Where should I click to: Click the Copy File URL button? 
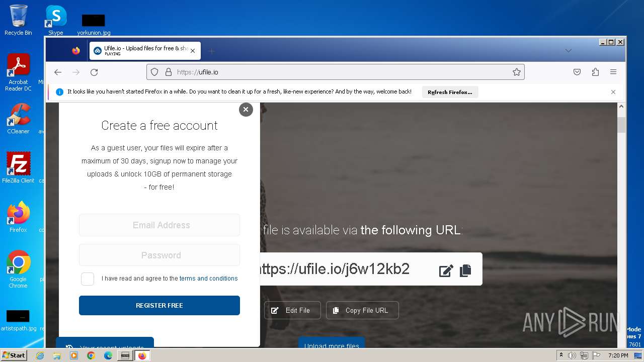[x=362, y=310]
